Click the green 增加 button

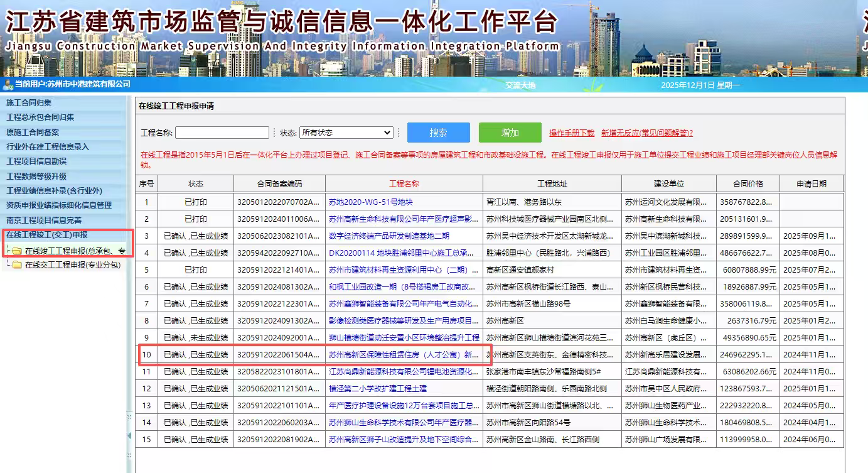coord(510,133)
